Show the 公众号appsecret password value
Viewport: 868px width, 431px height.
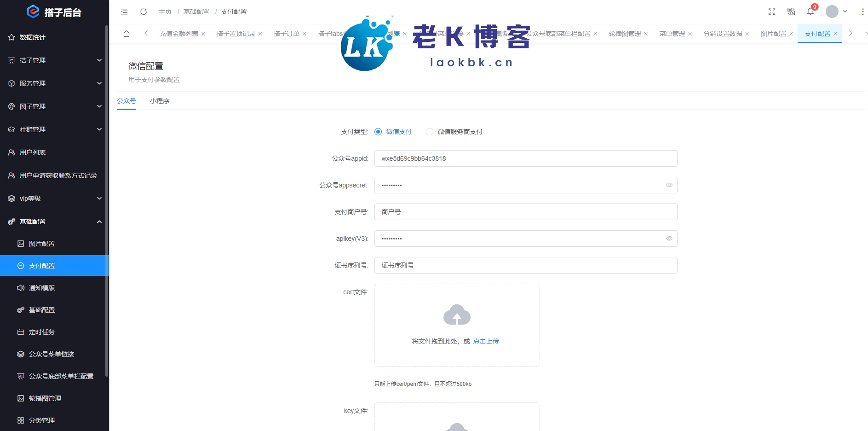point(669,185)
